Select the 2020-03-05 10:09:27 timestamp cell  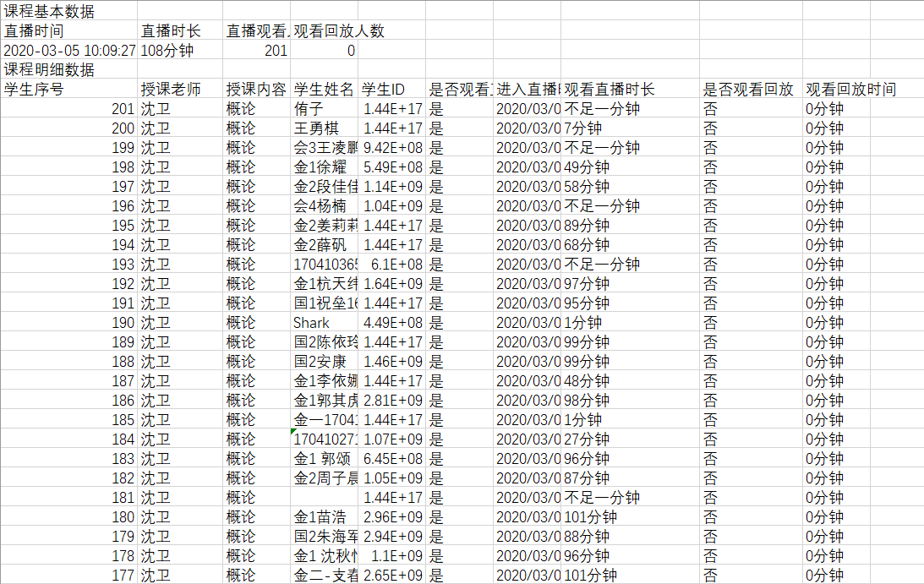[x=69, y=51]
